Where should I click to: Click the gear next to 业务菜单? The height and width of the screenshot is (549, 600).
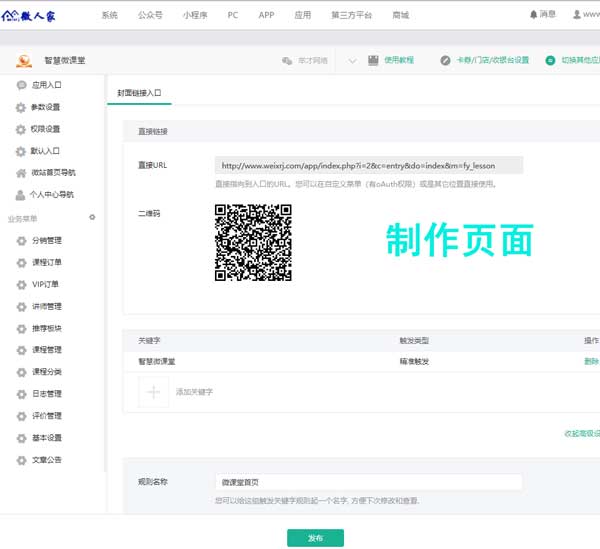click(92, 217)
